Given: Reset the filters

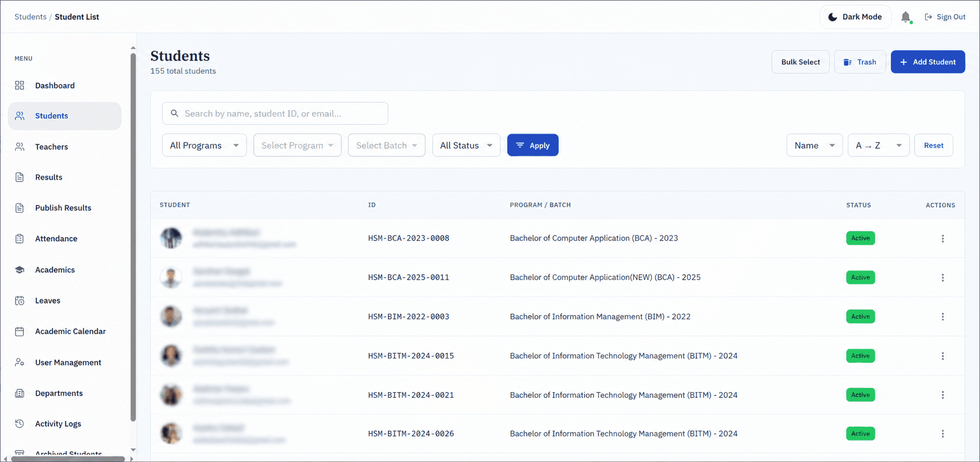Looking at the screenshot, I should pos(933,145).
